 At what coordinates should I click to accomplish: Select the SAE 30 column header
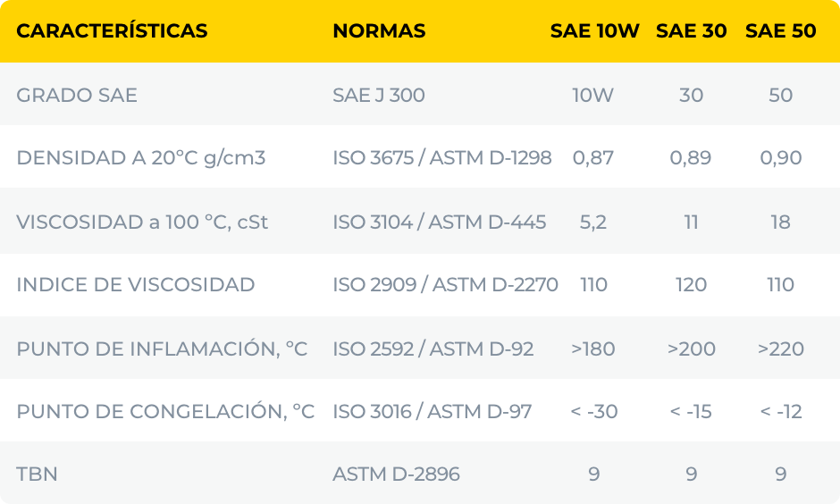tap(691, 31)
